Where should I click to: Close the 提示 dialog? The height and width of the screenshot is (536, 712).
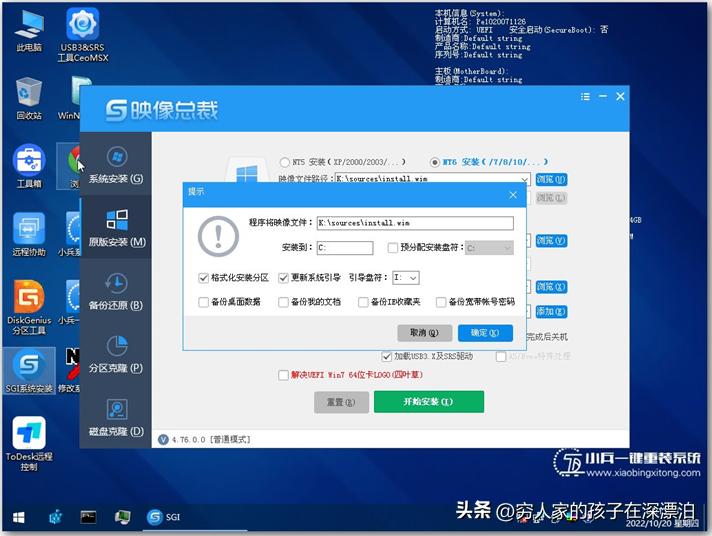[x=513, y=195]
